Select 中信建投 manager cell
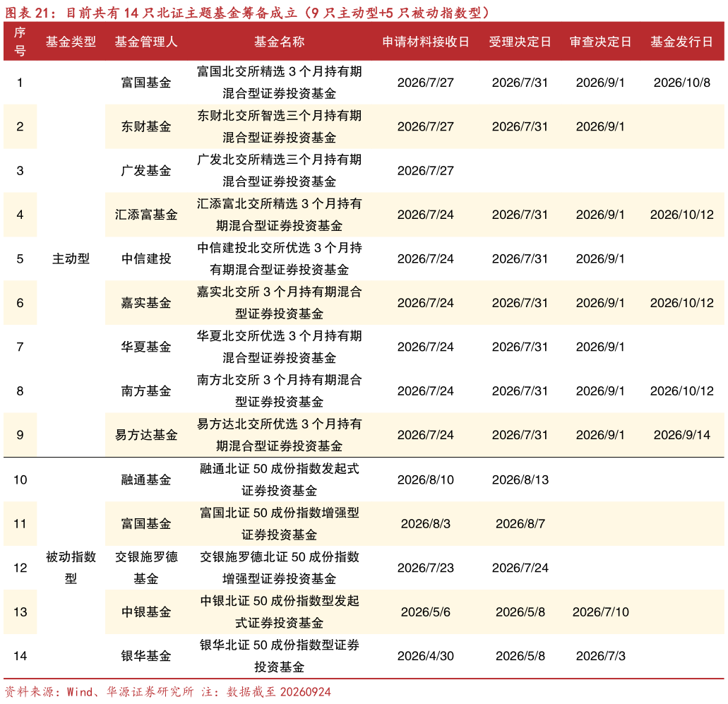The height and width of the screenshot is (704, 728). [x=145, y=258]
